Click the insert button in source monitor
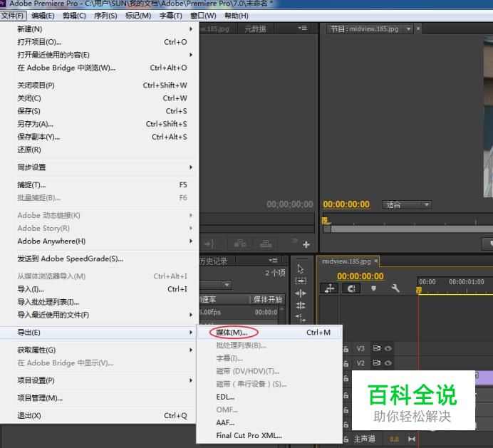The height and width of the screenshot is (448, 493). 240,244
